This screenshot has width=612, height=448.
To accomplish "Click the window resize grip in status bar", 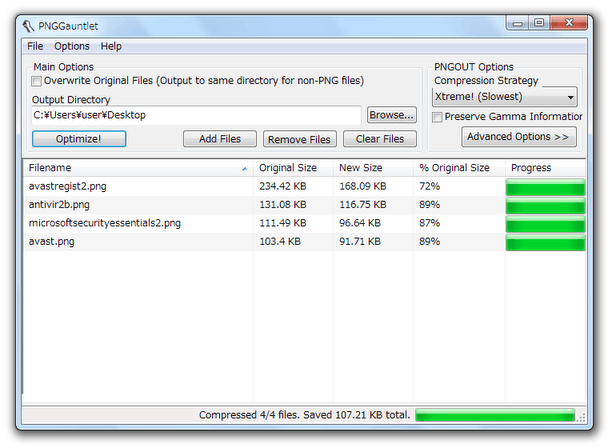I will (581, 418).
